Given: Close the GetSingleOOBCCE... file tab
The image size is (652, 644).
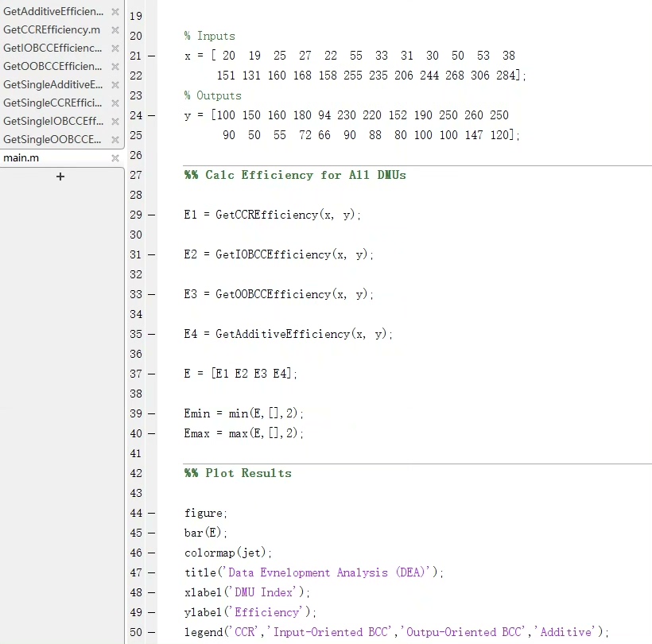Looking at the screenshot, I should point(115,140).
